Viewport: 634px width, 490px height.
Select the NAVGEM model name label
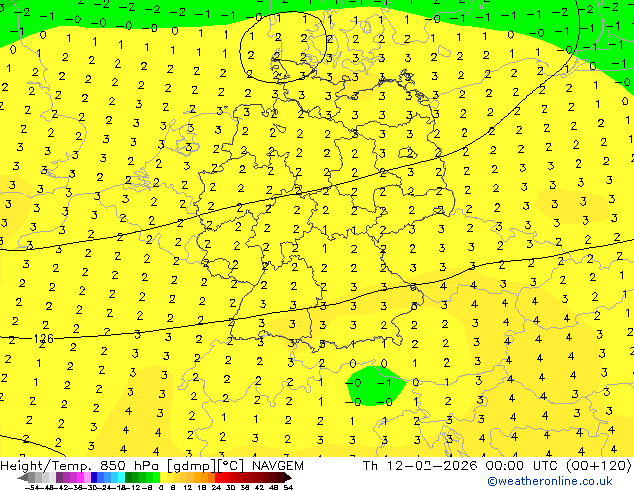278,466
